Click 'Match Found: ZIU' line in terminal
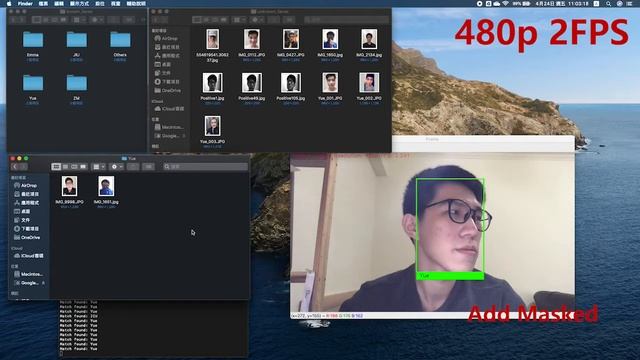 (78, 316)
